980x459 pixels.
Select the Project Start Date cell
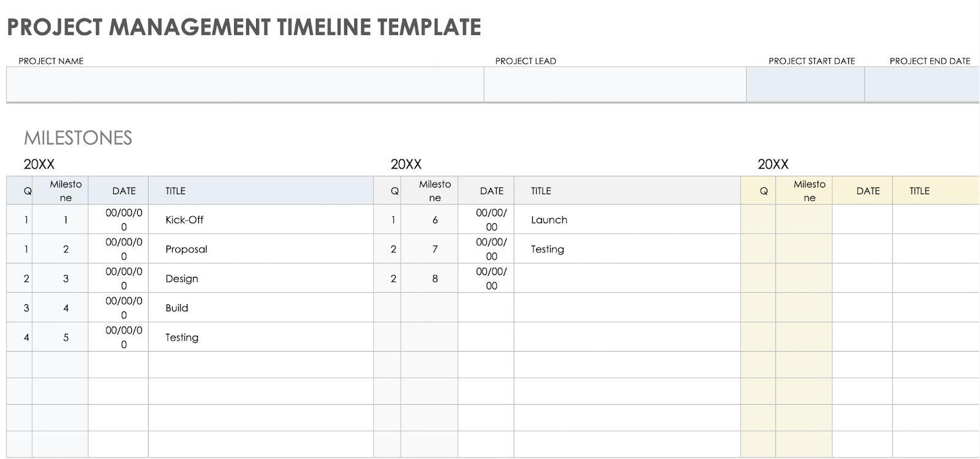pos(805,84)
